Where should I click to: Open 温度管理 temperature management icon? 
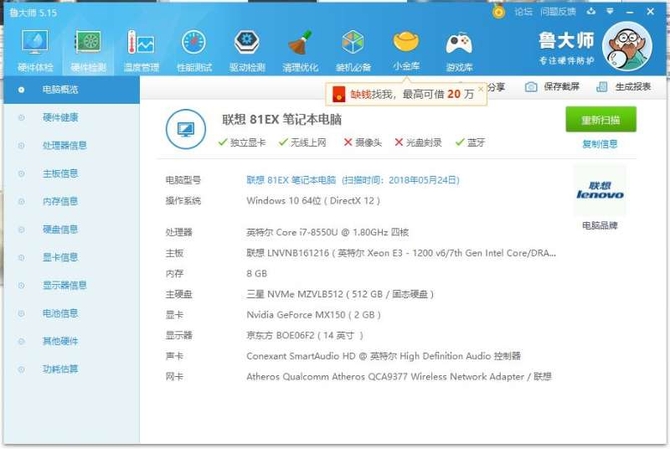point(141,50)
